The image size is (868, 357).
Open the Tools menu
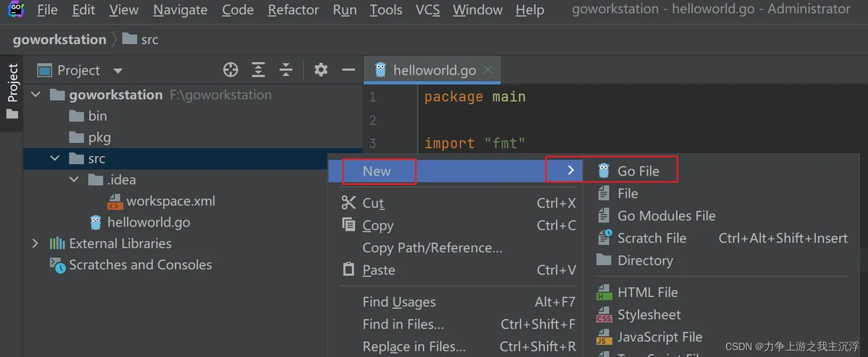(386, 10)
